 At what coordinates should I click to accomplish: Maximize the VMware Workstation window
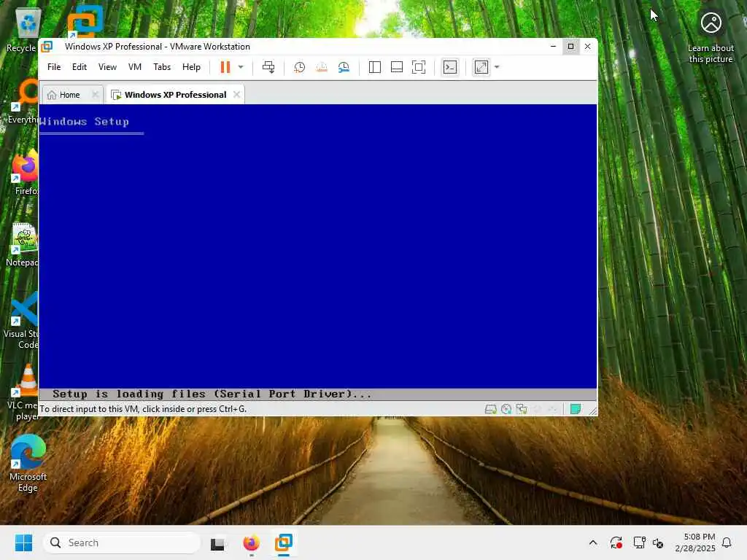coord(570,46)
